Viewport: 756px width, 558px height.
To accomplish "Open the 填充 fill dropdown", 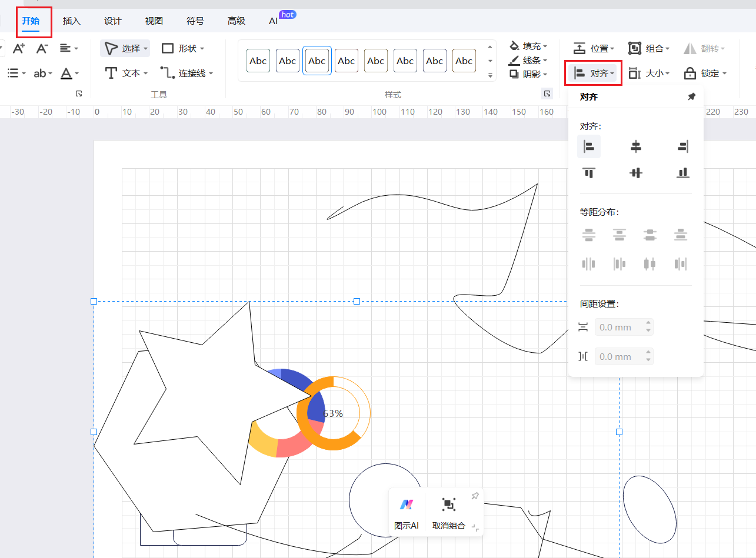I will [528, 46].
